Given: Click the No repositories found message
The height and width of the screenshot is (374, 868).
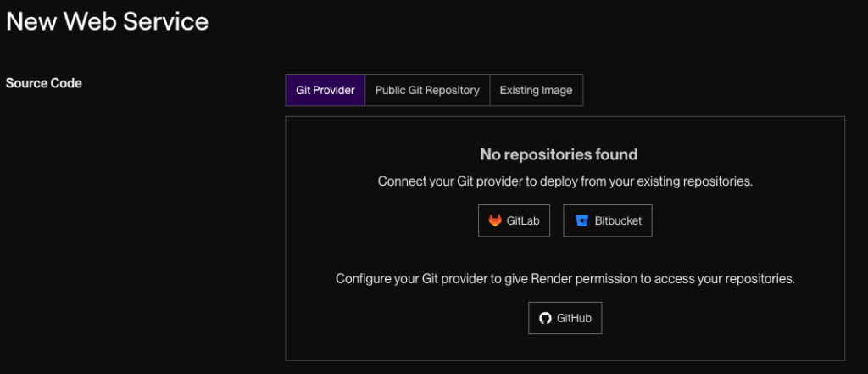Looking at the screenshot, I should [559, 154].
